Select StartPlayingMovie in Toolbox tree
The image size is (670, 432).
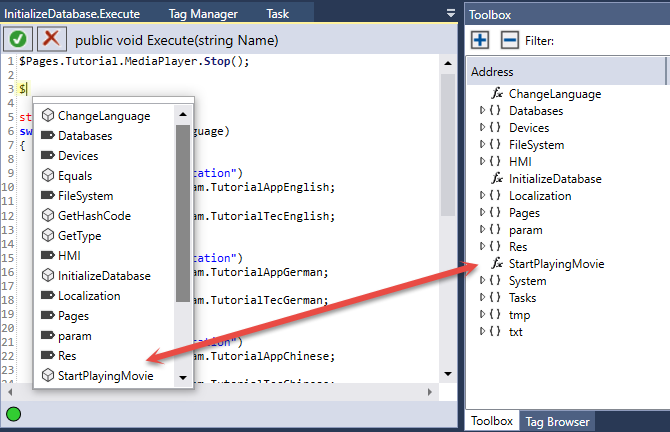pos(556,264)
